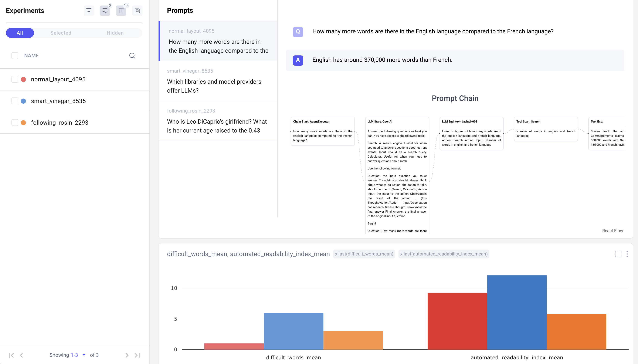Click the red automated_readability_index_mean bar
Image resolution: width=638 pixels, height=364 pixels.
[x=457, y=321]
